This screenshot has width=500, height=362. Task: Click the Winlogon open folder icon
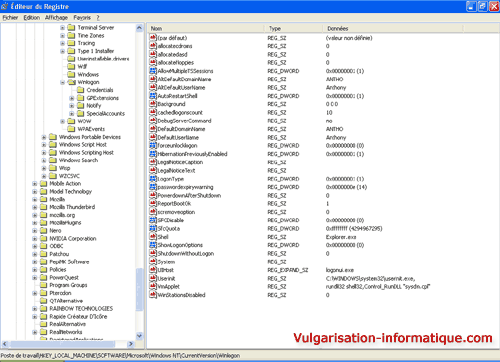tap(71, 82)
